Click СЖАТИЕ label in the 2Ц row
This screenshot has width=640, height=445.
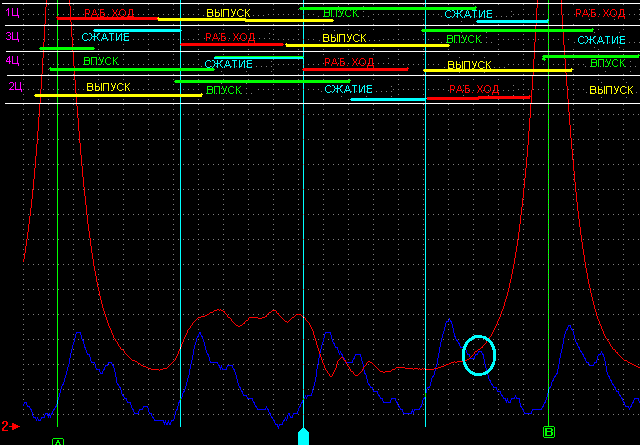(349, 89)
